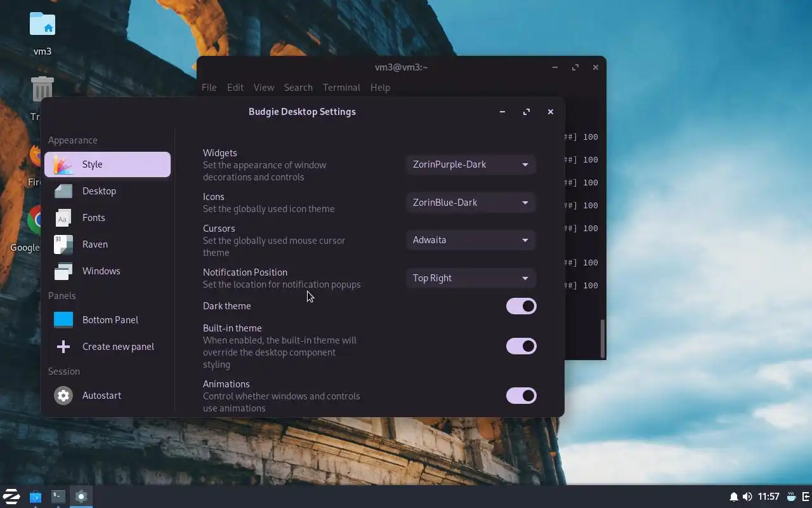Click the clock showing 11:57
Viewport: 812px width, 508px height.
(769, 497)
